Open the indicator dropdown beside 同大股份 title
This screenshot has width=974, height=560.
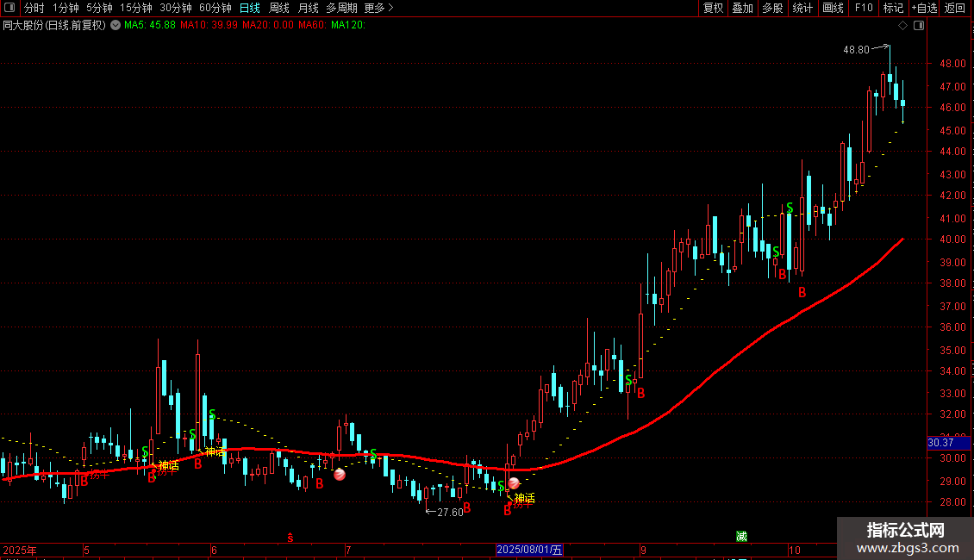click(x=116, y=26)
